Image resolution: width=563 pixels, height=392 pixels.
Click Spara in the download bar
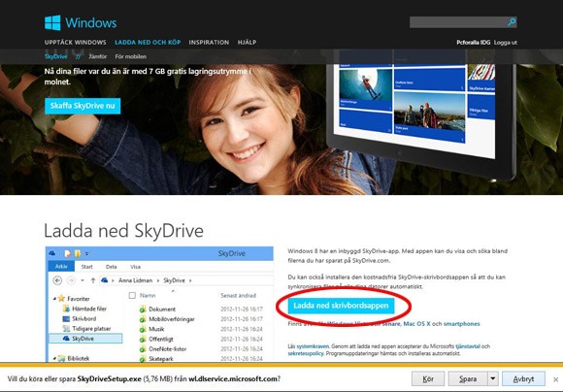click(468, 379)
